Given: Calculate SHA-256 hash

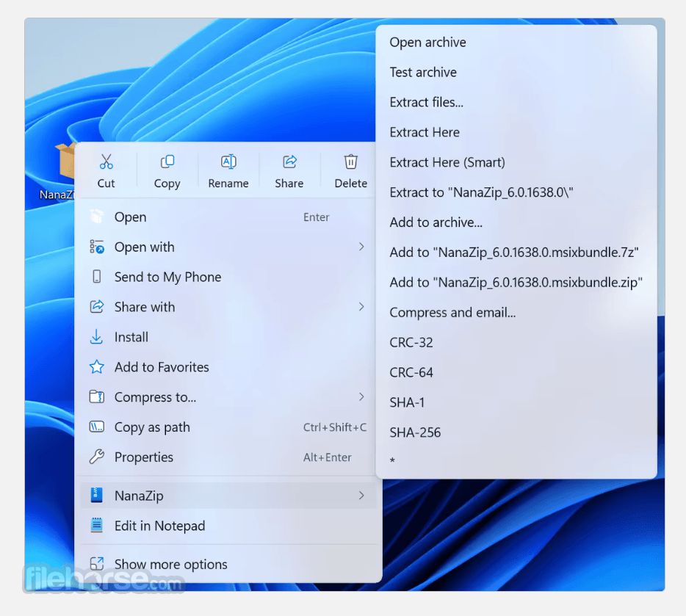Looking at the screenshot, I should tap(516, 432).
